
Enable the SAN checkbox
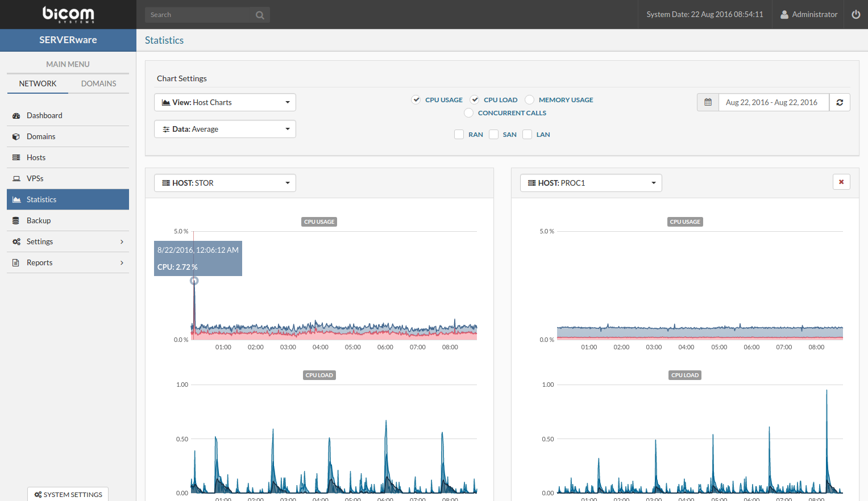[x=493, y=134]
